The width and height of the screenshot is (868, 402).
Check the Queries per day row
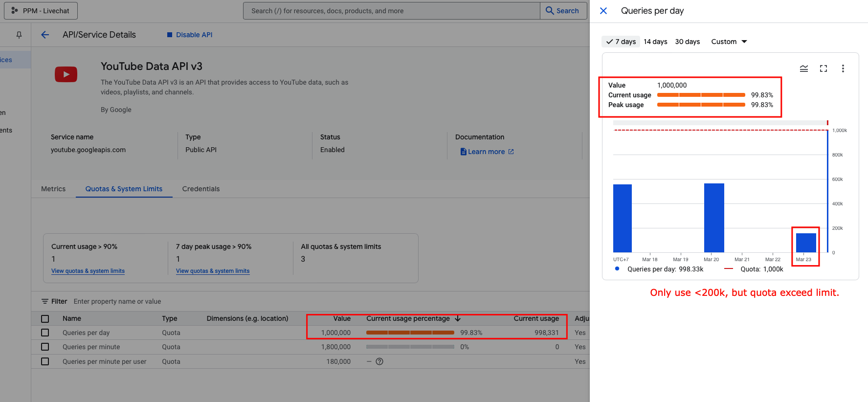pyautogui.click(x=45, y=333)
